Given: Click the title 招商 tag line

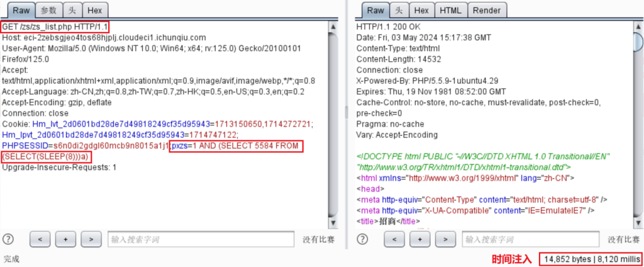Looking at the screenshot, I should click(x=389, y=221).
